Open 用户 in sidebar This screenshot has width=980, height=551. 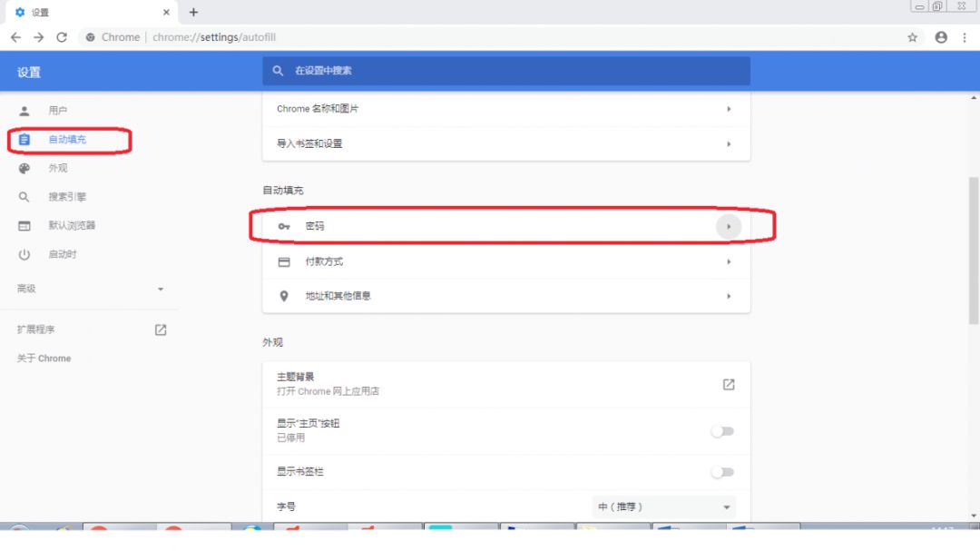tap(57, 111)
